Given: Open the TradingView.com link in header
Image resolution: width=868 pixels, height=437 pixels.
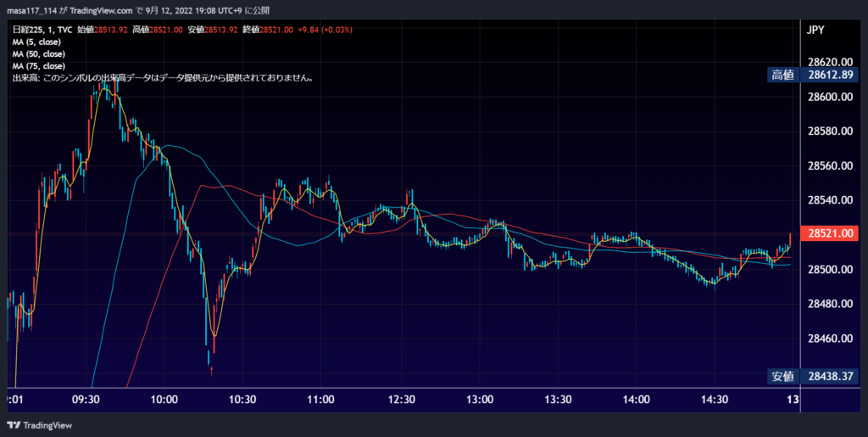Looking at the screenshot, I should point(102,11).
